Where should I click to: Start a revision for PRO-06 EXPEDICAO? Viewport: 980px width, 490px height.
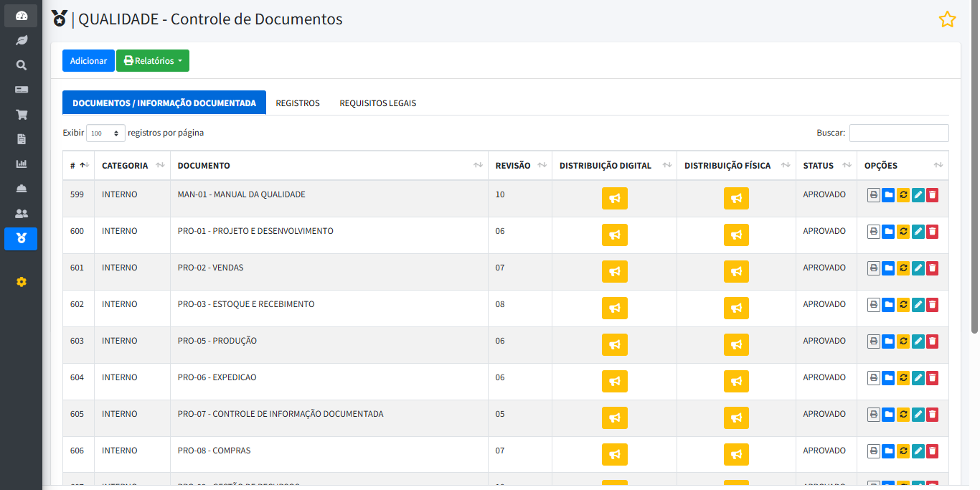903,377
